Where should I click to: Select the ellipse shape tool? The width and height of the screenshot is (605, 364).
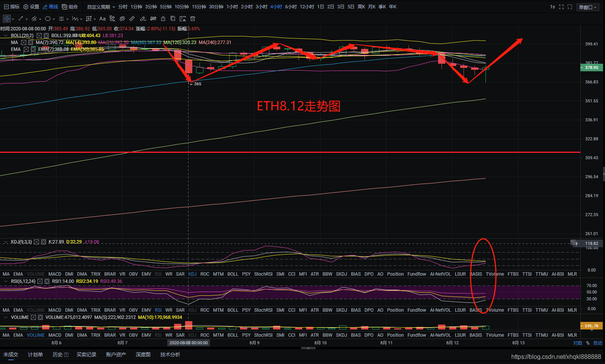tap(48, 19)
